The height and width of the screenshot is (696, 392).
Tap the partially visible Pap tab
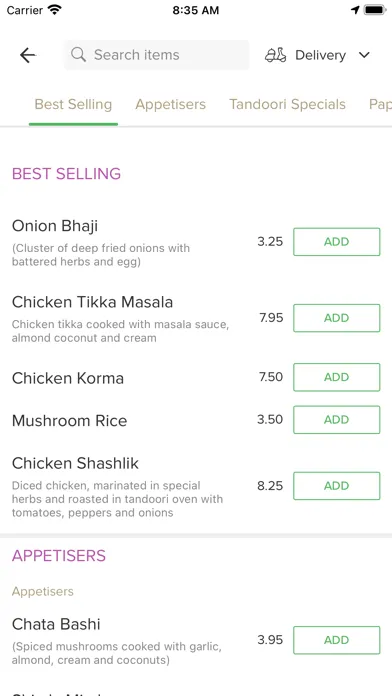[x=380, y=104]
